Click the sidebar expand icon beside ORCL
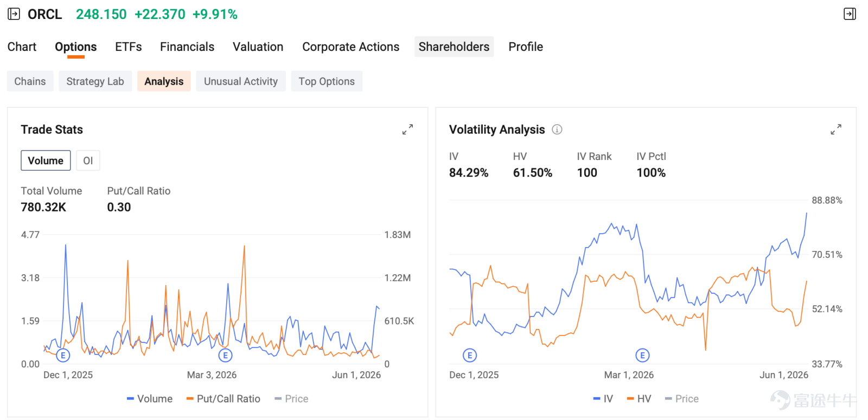868x420 pixels. (x=14, y=14)
